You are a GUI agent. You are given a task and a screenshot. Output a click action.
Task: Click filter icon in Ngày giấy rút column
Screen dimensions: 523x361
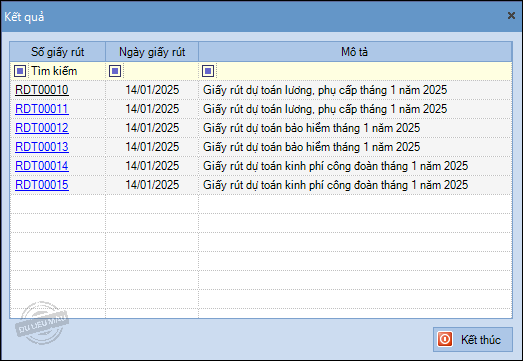(115, 71)
